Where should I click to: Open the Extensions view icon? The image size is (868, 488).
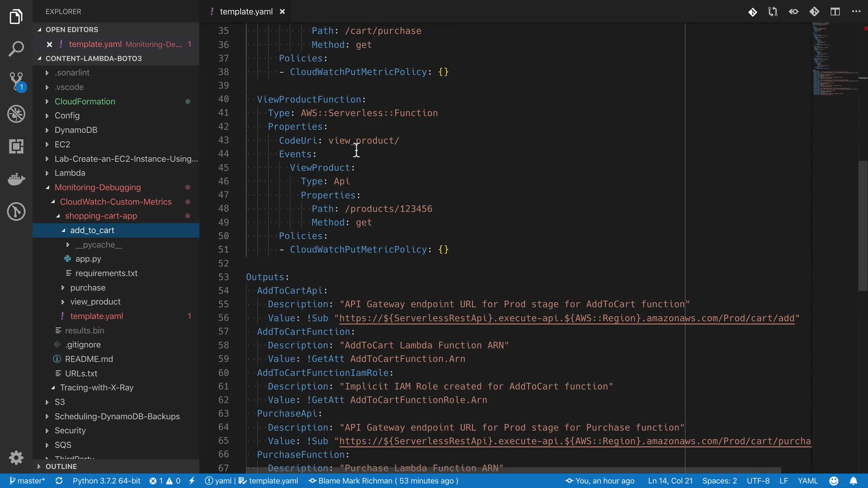coord(16,146)
